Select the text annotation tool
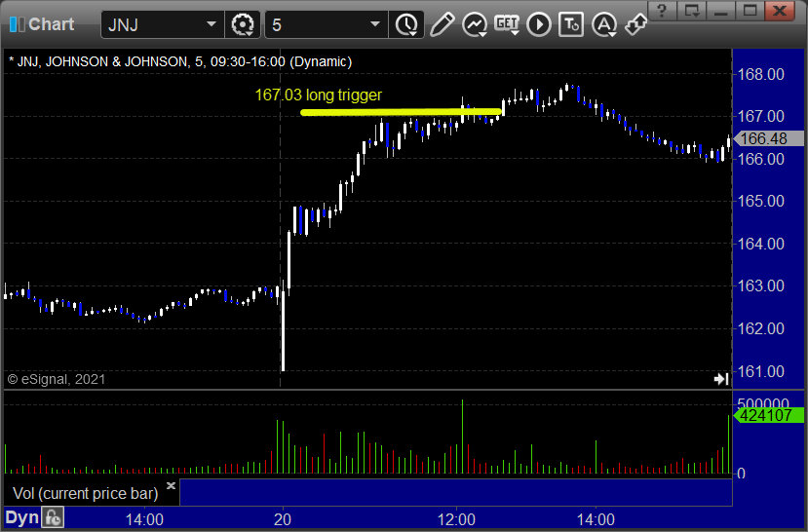Viewport: 808px width, 532px height. tap(571, 24)
